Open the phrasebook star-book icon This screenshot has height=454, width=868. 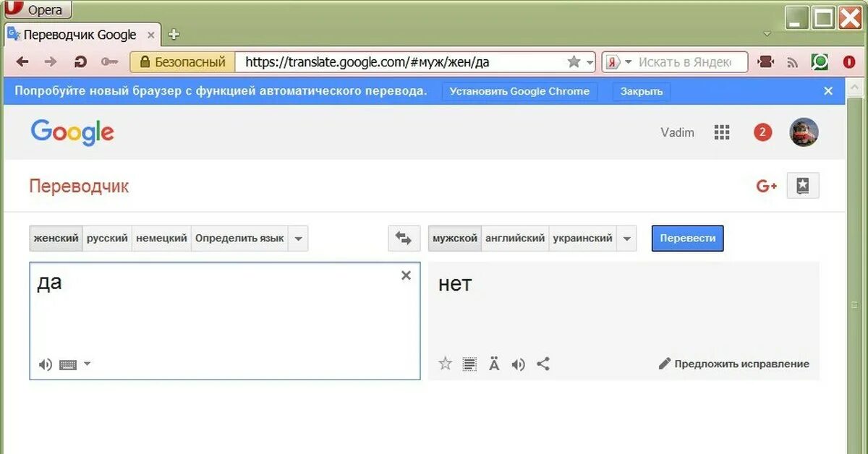coord(803,186)
